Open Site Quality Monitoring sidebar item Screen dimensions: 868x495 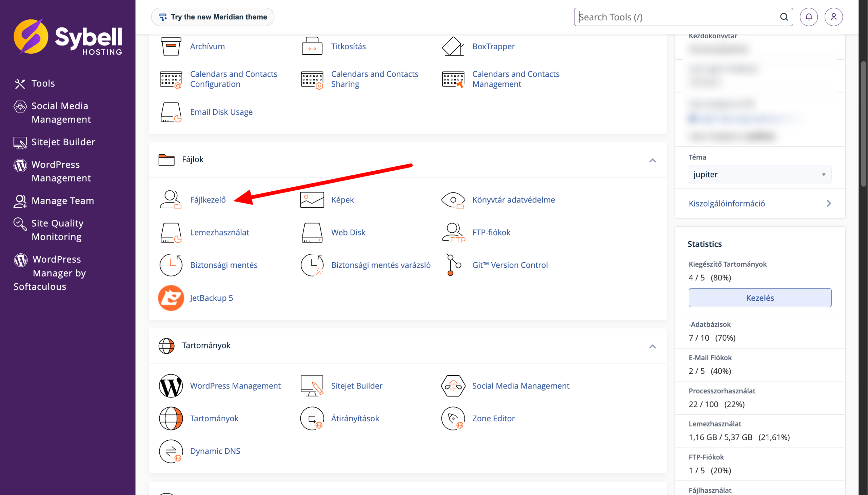pos(48,230)
